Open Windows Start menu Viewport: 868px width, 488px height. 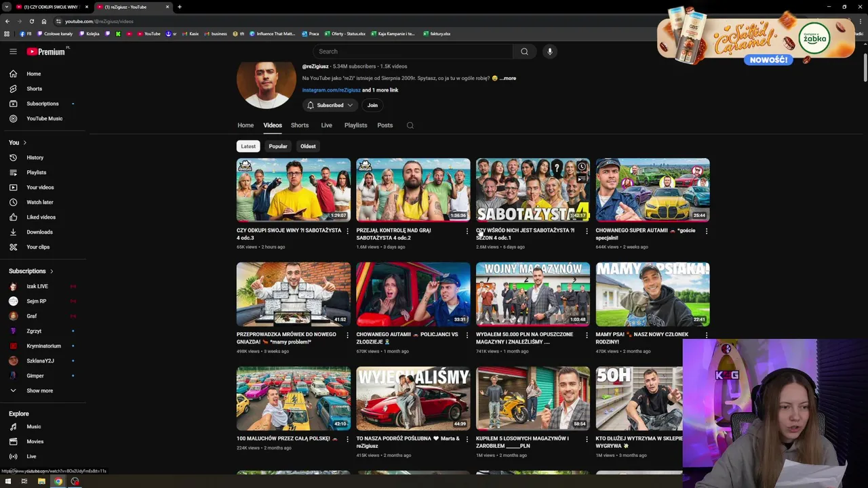tap(7, 481)
